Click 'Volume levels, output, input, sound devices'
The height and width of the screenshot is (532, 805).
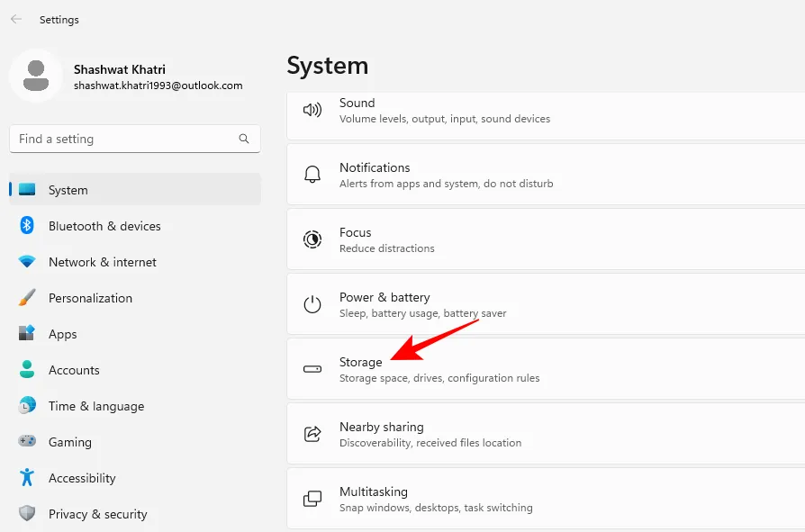tap(445, 119)
